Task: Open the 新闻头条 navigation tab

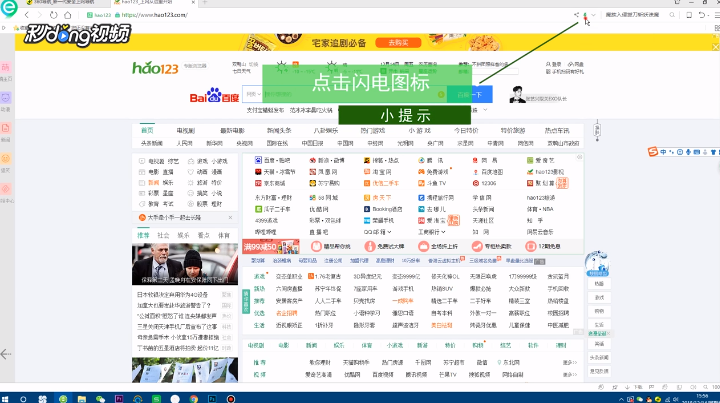Action: click(279, 130)
